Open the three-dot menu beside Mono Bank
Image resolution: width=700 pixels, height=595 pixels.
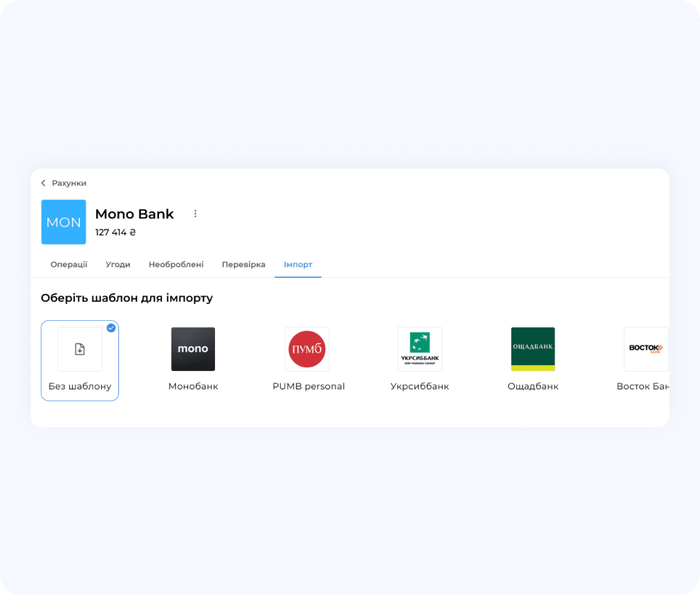196,213
